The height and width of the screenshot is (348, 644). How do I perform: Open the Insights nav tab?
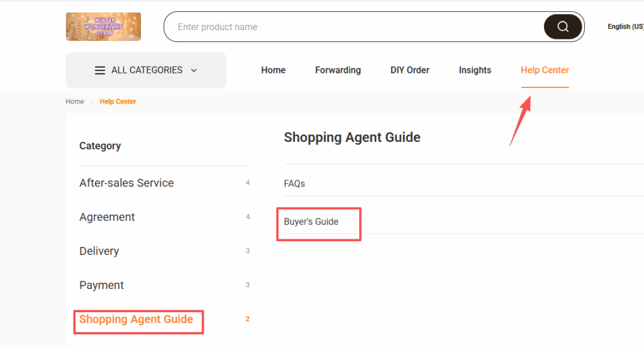coord(475,70)
